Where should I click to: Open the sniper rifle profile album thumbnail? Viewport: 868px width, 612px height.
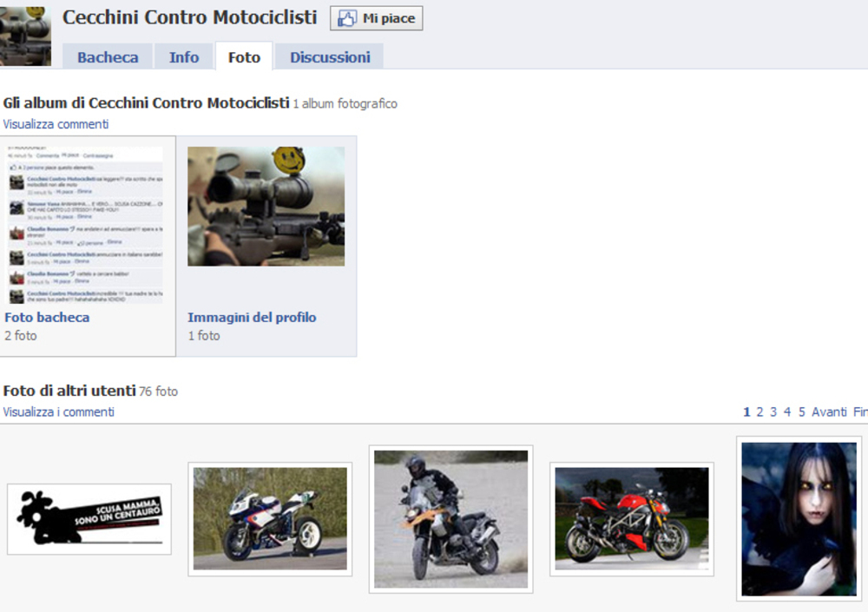(x=266, y=207)
